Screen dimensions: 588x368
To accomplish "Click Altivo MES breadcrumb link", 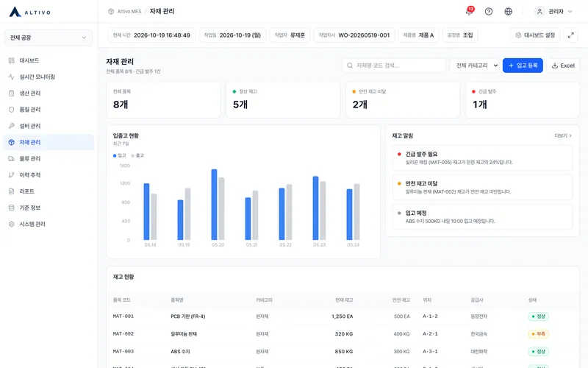I will click(x=129, y=12).
